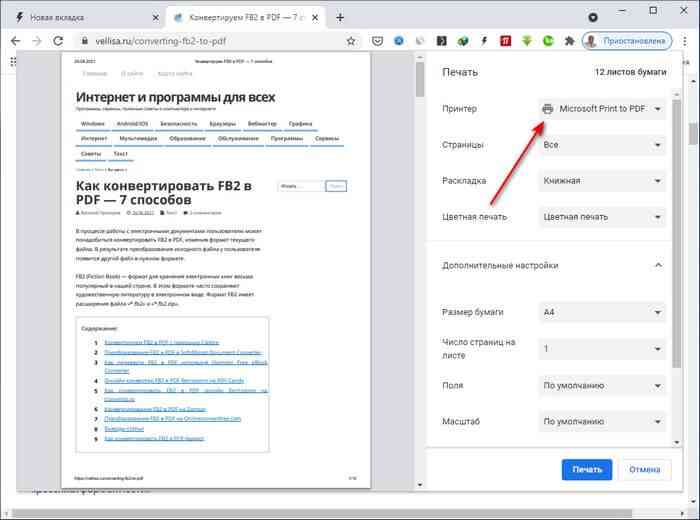Click the address bar with vellisa.ru URL

[x=214, y=41]
